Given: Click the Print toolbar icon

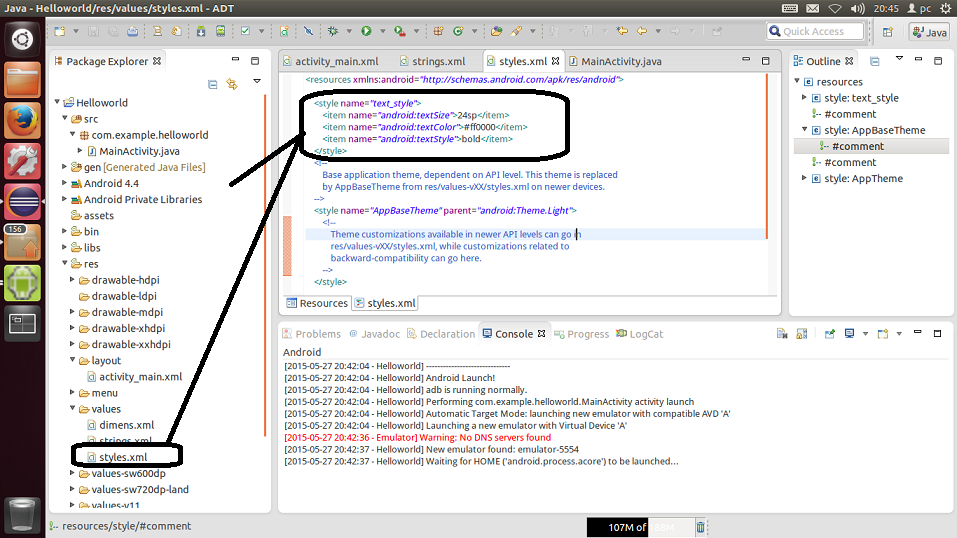Looking at the screenshot, I should pyautogui.click(x=132, y=31).
